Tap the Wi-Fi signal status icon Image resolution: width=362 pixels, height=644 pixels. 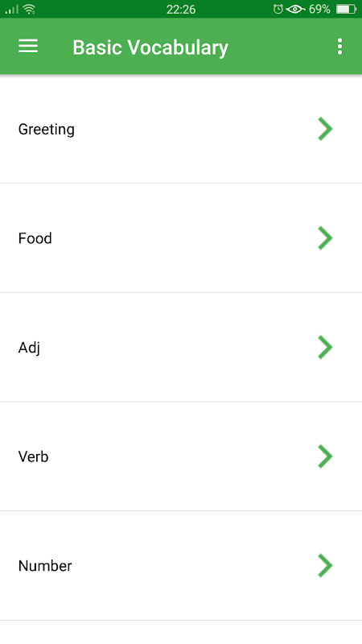point(29,9)
